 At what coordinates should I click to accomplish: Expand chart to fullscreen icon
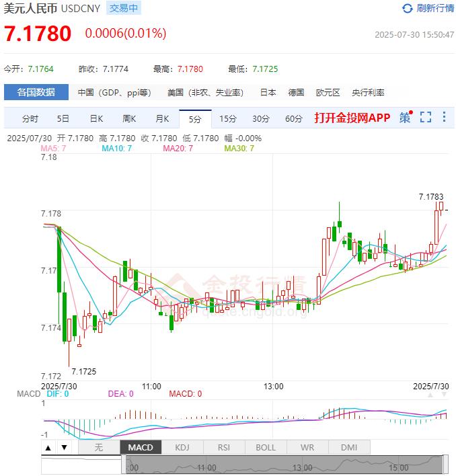tap(426, 117)
